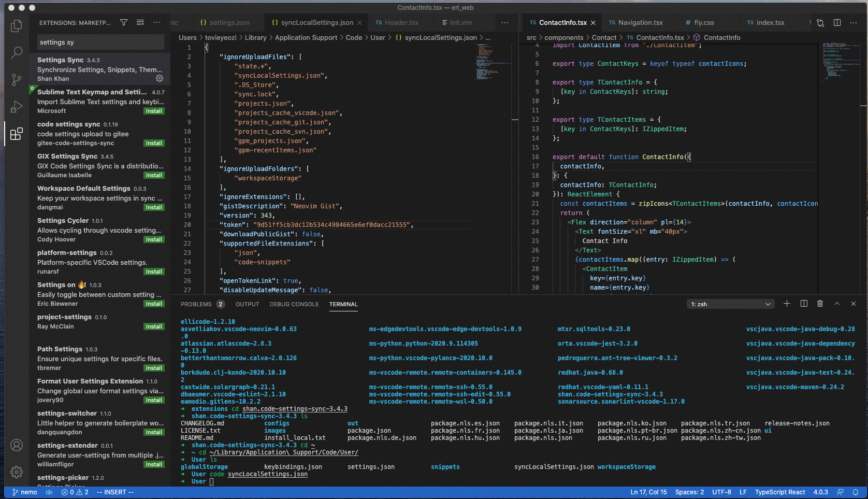Open the Search view in activity bar
The width and height of the screenshot is (868, 499).
[17, 52]
